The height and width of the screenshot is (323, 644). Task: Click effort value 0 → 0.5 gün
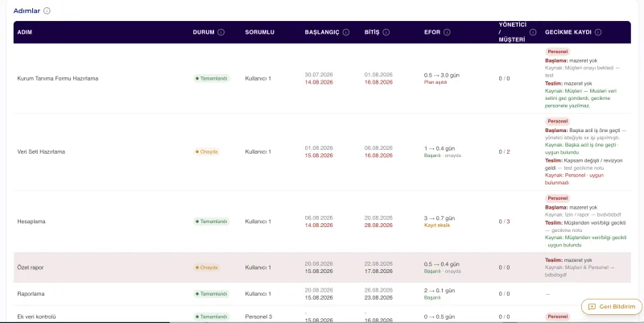[x=439, y=317]
